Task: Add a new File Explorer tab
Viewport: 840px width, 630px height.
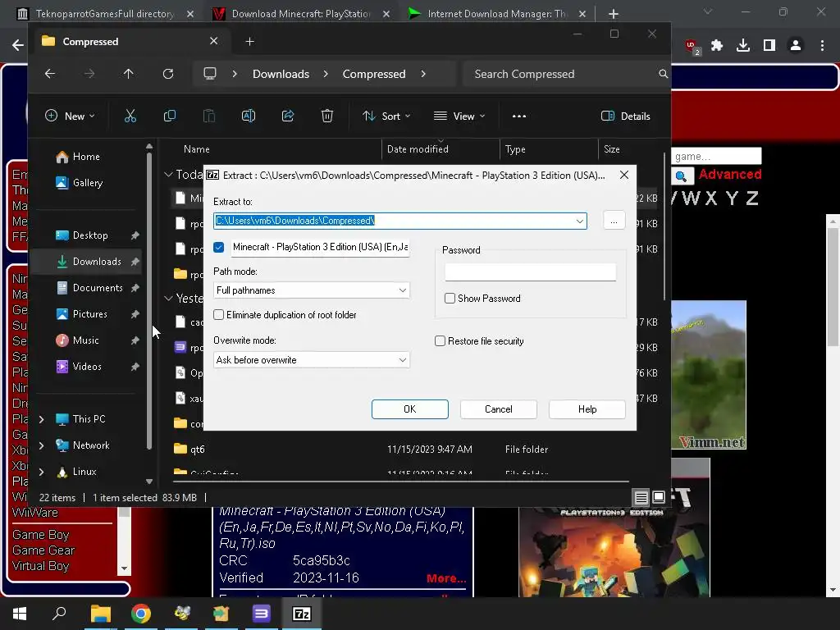Action: coord(249,41)
